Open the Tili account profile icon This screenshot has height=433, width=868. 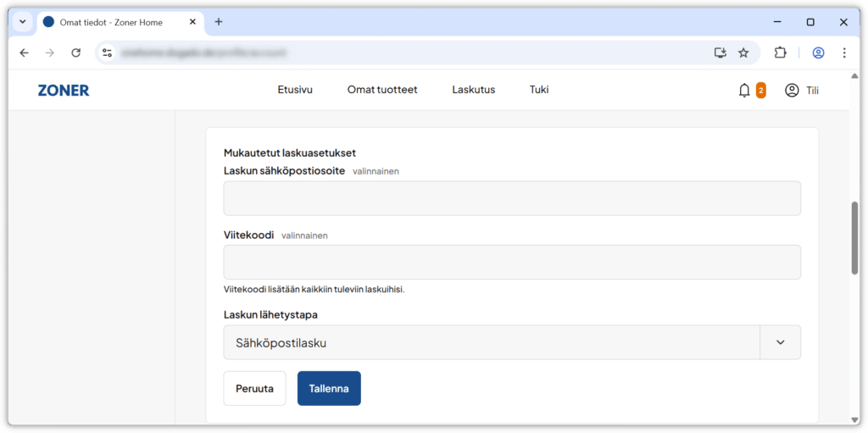[x=792, y=90]
